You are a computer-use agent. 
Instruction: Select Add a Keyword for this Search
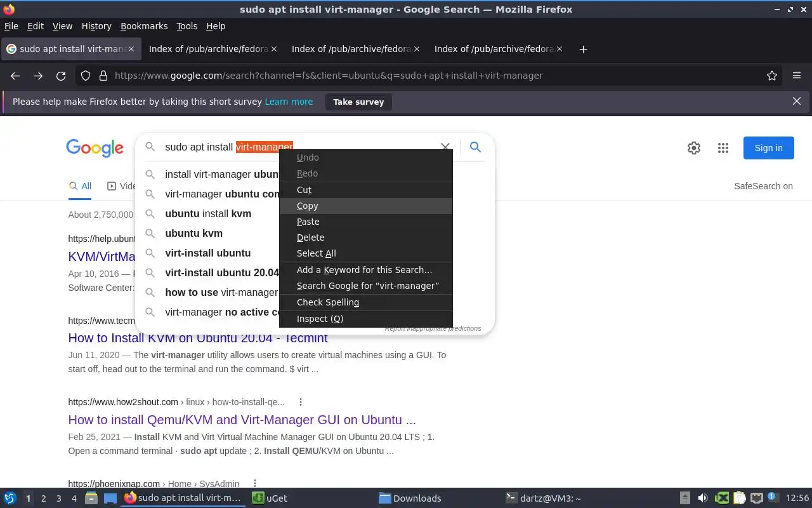[366, 270]
